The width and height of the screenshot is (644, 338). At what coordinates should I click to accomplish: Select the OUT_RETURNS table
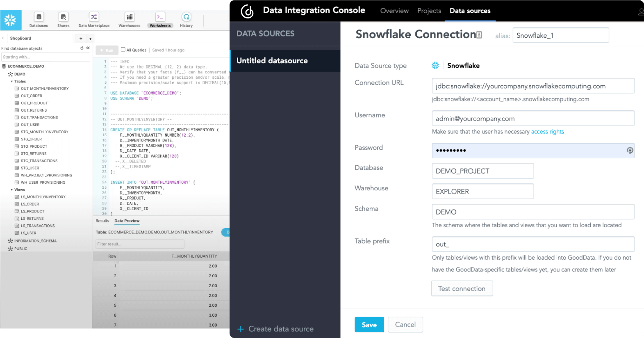pos(34,110)
